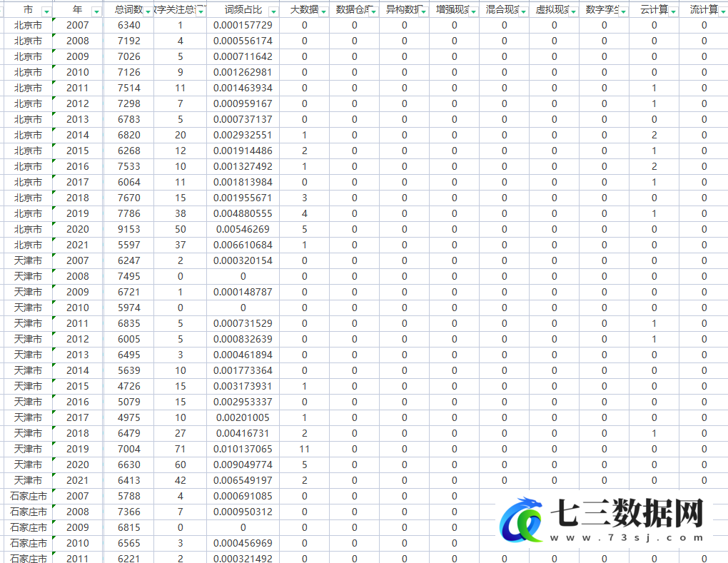Open the 数据仓库 column filter arrow

click(x=374, y=11)
